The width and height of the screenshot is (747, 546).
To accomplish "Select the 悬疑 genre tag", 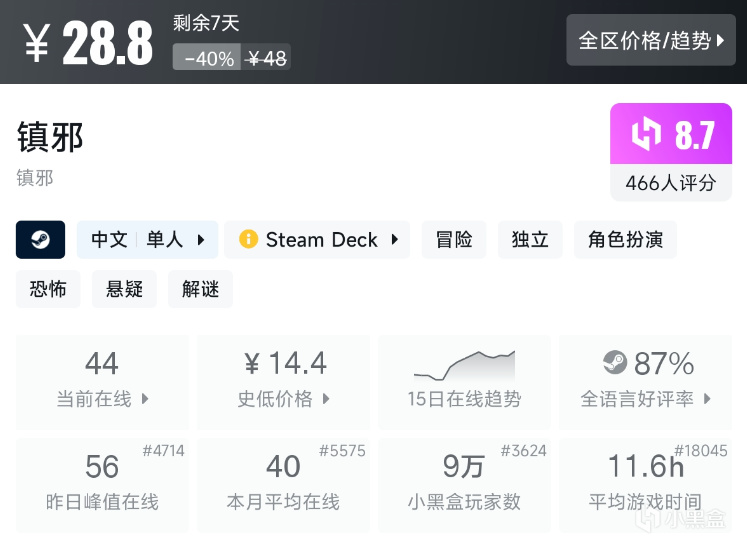I will pyautogui.click(x=124, y=289).
